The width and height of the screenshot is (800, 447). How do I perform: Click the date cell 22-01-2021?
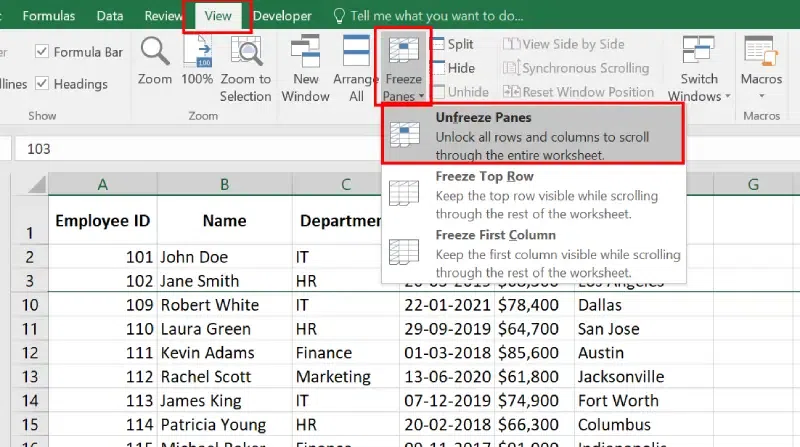447,305
